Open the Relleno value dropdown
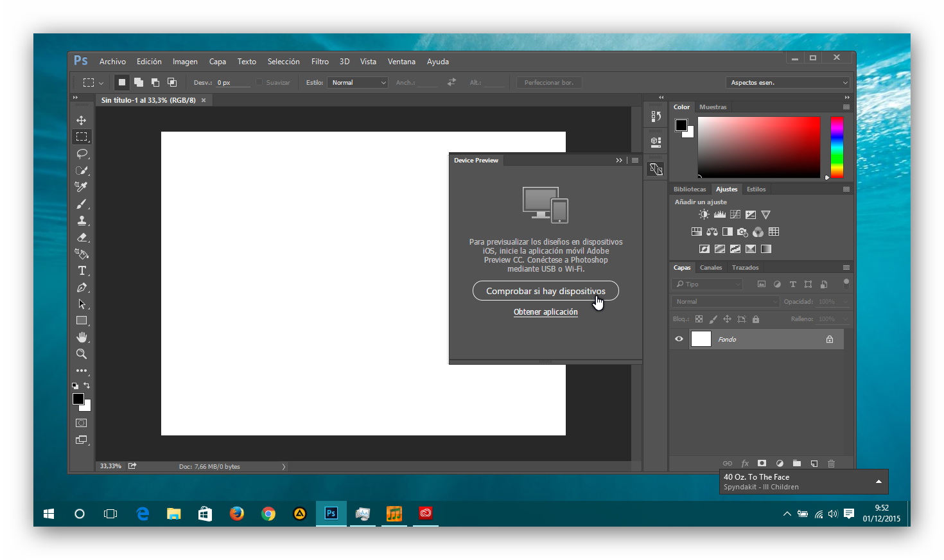This screenshot has height=560, width=944. coord(846,319)
